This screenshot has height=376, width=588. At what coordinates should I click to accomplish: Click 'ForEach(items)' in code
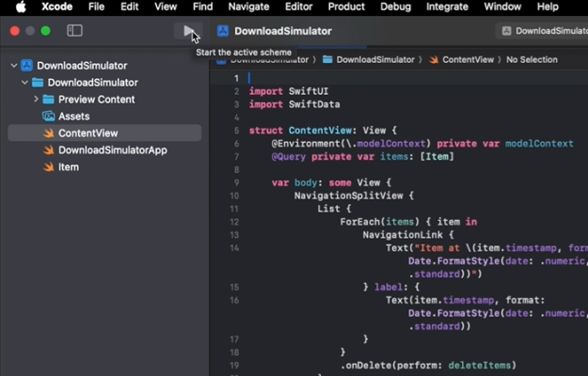(x=379, y=222)
